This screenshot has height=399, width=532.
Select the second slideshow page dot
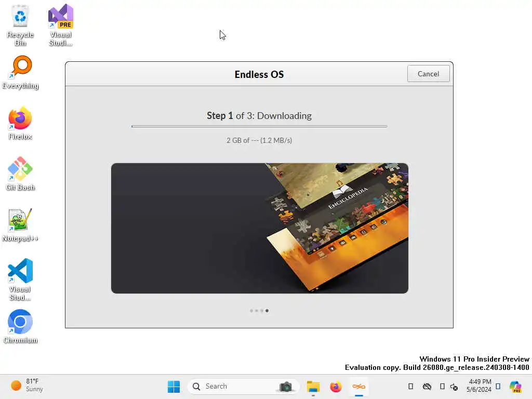[x=257, y=311]
